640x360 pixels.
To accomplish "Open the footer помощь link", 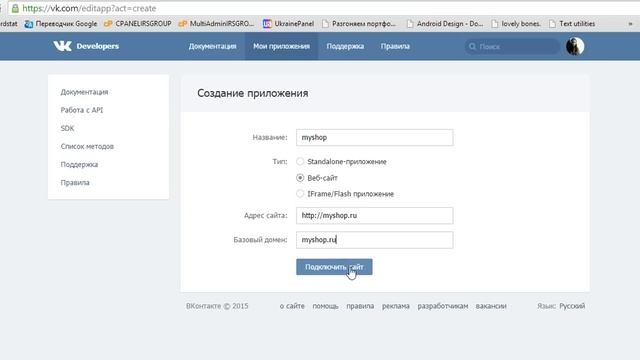I will (325, 306).
